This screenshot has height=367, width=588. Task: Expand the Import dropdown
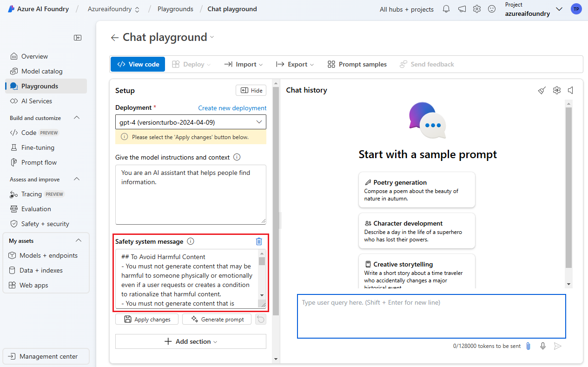click(x=243, y=64)
